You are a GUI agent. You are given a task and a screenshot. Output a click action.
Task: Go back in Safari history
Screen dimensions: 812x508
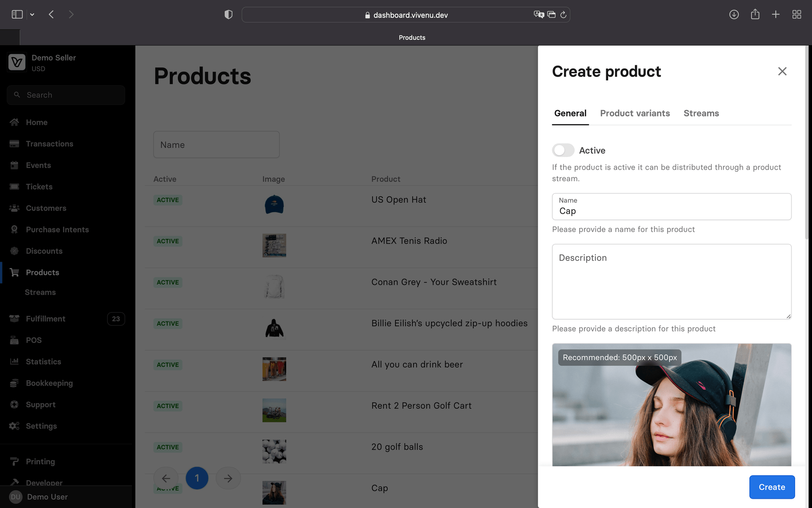[x=51, y=14]
